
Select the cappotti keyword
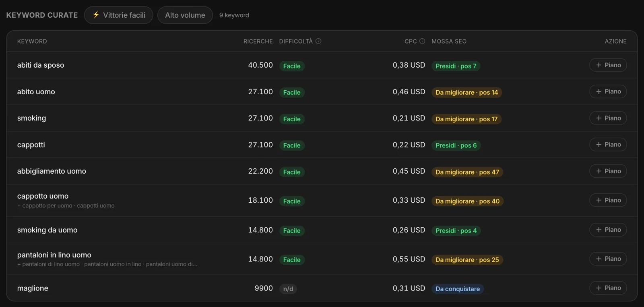(x=31, y=145)
